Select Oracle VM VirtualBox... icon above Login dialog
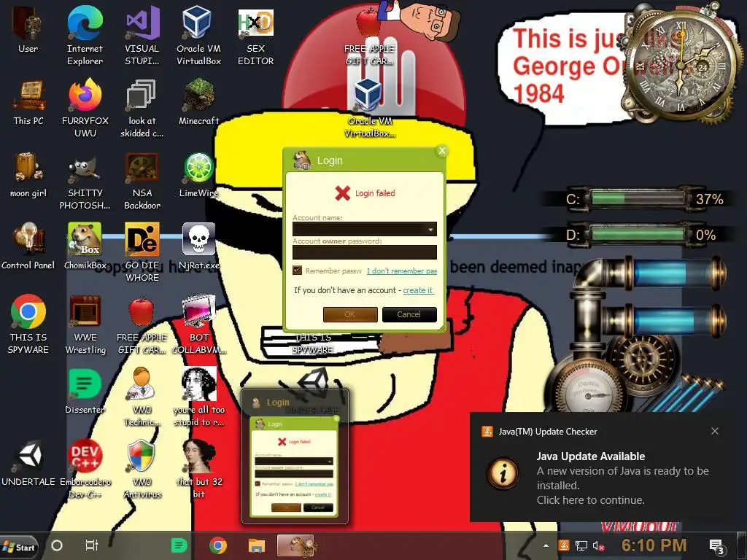Screen dimensions: 747x560 pos(370,109)
